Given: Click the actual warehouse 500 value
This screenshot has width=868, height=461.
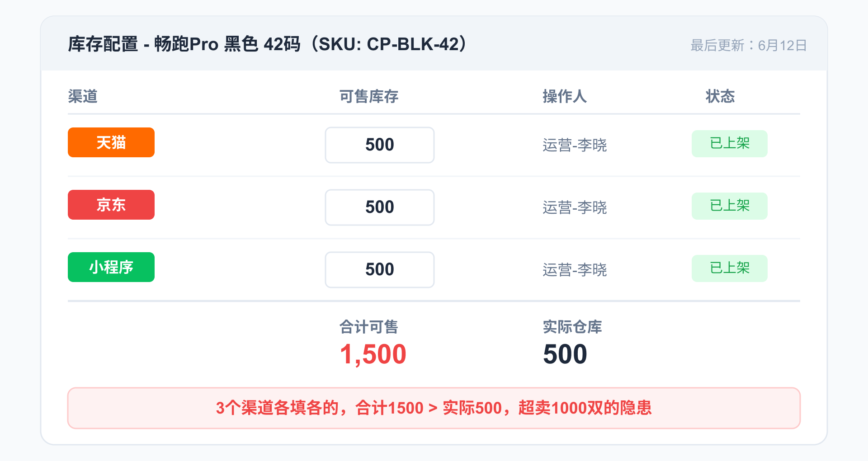Looking at the screenshot, I should tap(565, 354).
